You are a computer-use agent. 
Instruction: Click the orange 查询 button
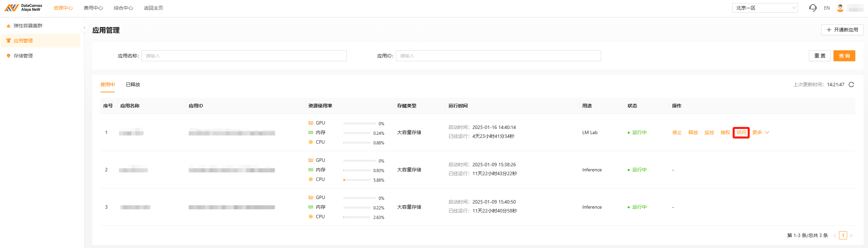(x=844, y=56)
